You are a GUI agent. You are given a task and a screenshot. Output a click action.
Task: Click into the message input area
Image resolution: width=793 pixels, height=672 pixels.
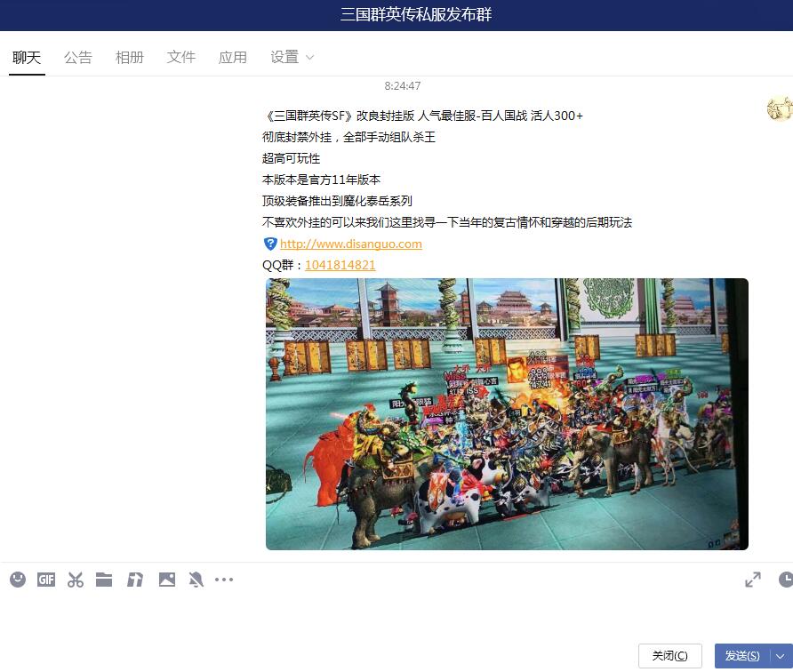pyautogui.click(x=396, y=617)
